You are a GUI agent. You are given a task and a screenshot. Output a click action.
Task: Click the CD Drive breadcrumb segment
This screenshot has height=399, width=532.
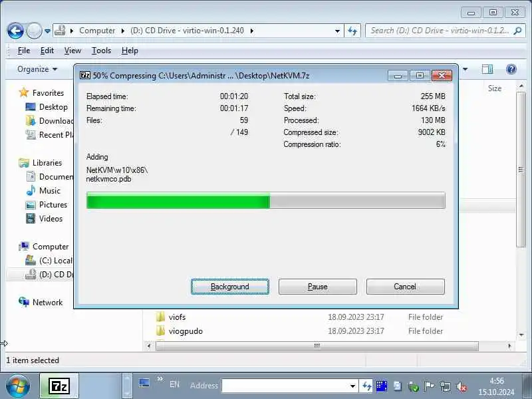pyautogui.click(x=188, y=31)
